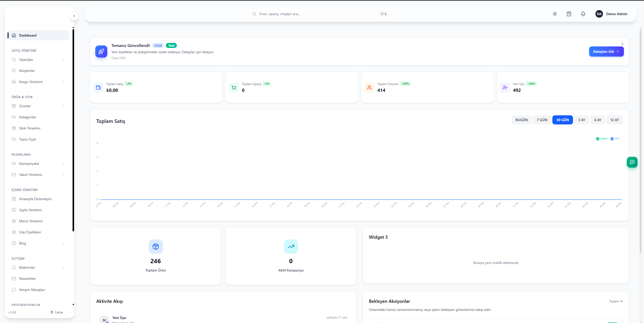644x323 pixels.
Task: Click the sidebar scrollbar thumb
Action: (x=73, y=130)
